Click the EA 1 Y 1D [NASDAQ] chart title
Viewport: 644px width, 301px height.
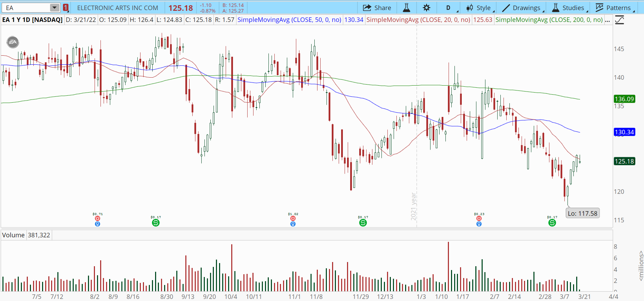click(x=32, y=20)
